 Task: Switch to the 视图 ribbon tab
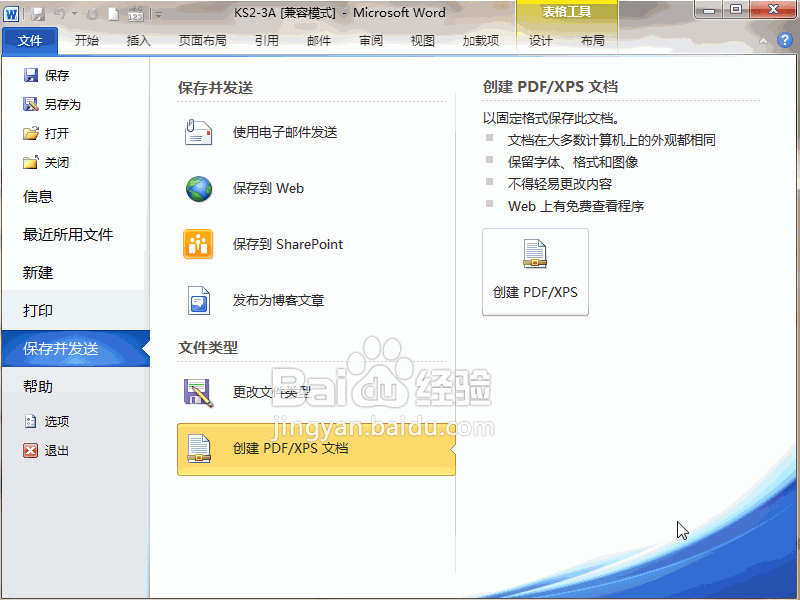(422, 40)
